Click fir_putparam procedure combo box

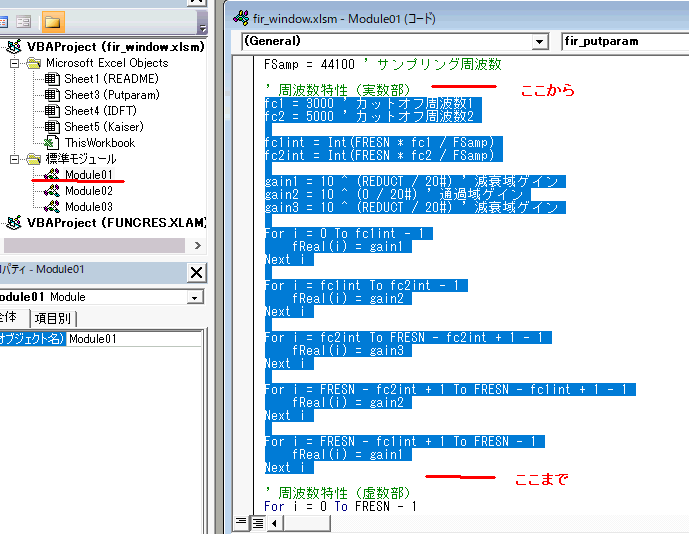tap(625, 41)
